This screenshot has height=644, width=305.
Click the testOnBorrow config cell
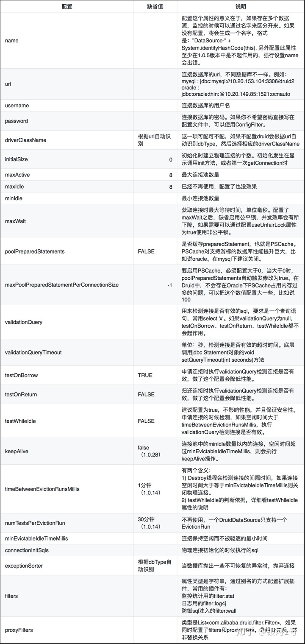click(67, 375)
